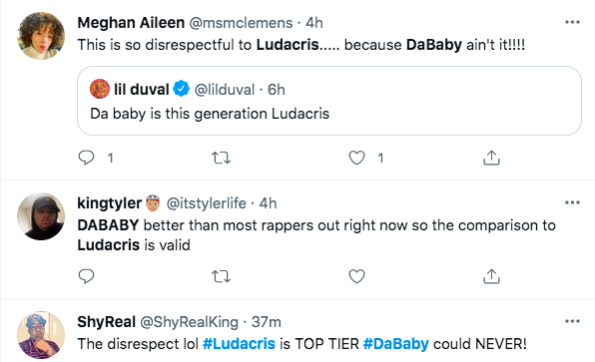The width and height of the screenshot is (595, 362).
Task: Like Meghan Aileen's tweet
Action: pyautogui.click(x=357, y=157)
